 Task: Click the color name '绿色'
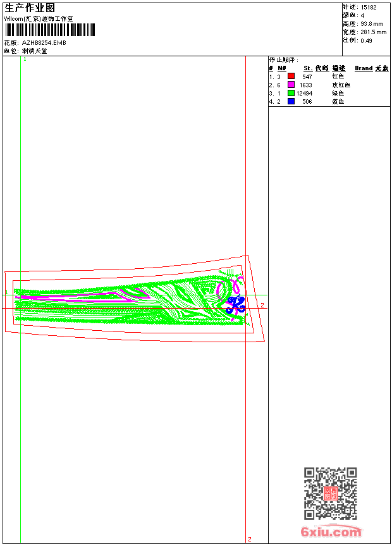point(338,94)
